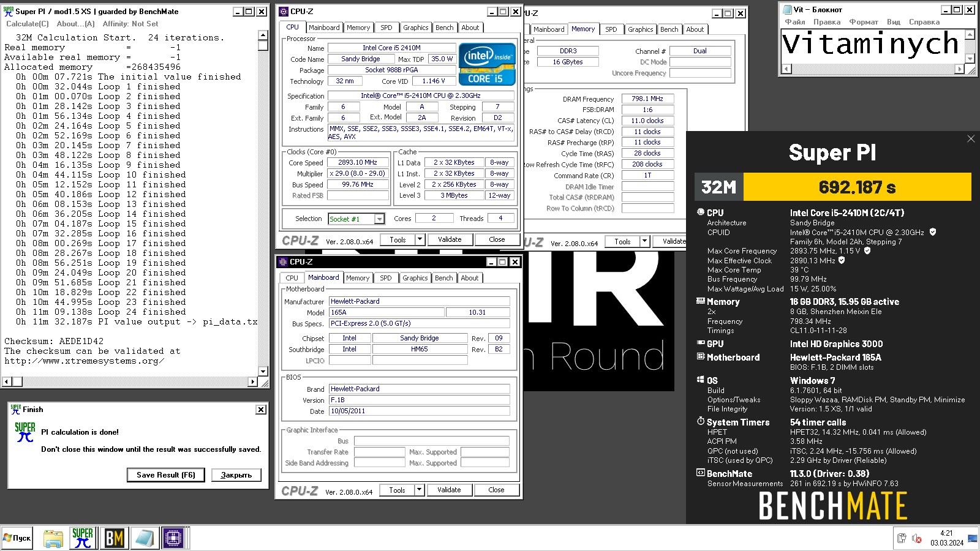Click the Notepad taskbar icon
Image resolution: width=980 pixels, height=551 pixels.
point(145,538)
